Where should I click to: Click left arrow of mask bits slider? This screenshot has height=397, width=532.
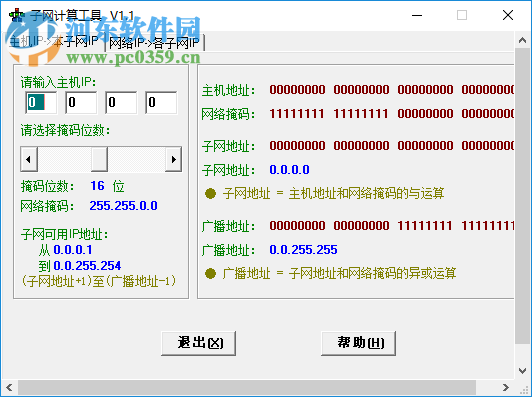tap(29, 159)
